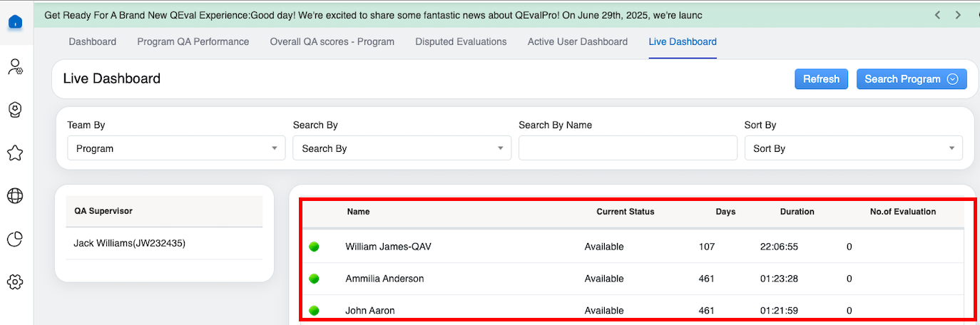
Task: Click the Search By Name input field
Action: (x=628, y=148)
